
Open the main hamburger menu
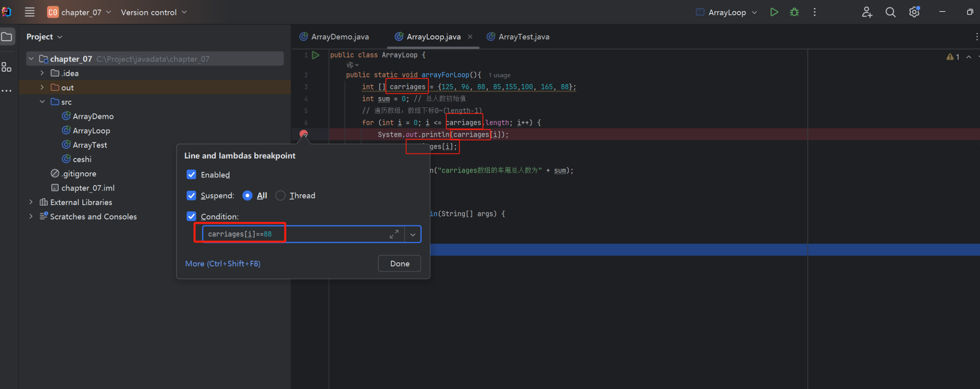(30, 12)
